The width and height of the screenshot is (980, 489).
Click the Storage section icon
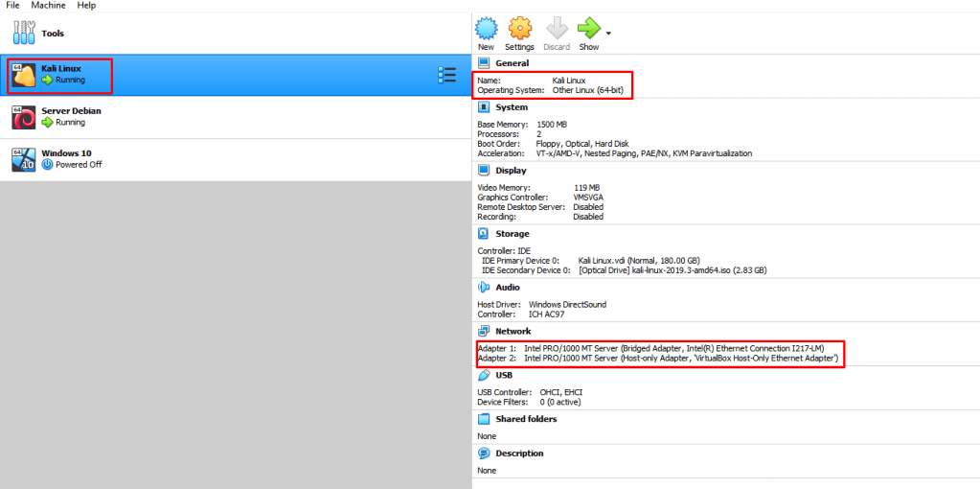pos(485,234)
